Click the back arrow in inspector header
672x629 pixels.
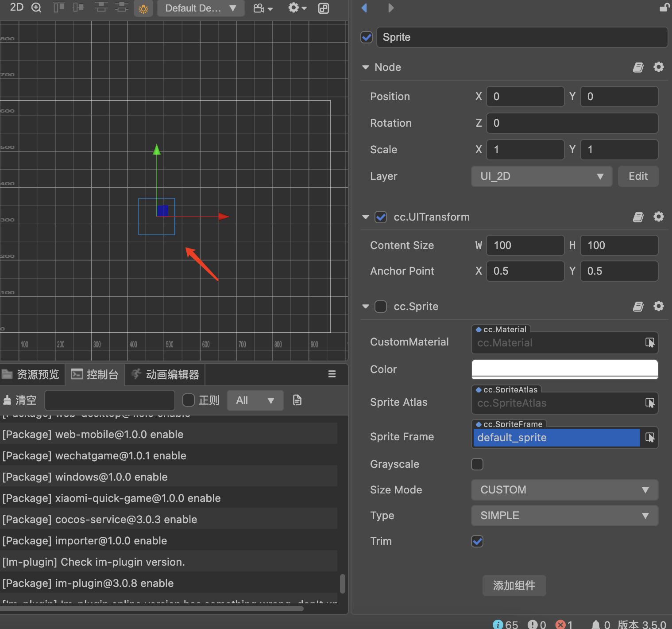click(364, 8)
